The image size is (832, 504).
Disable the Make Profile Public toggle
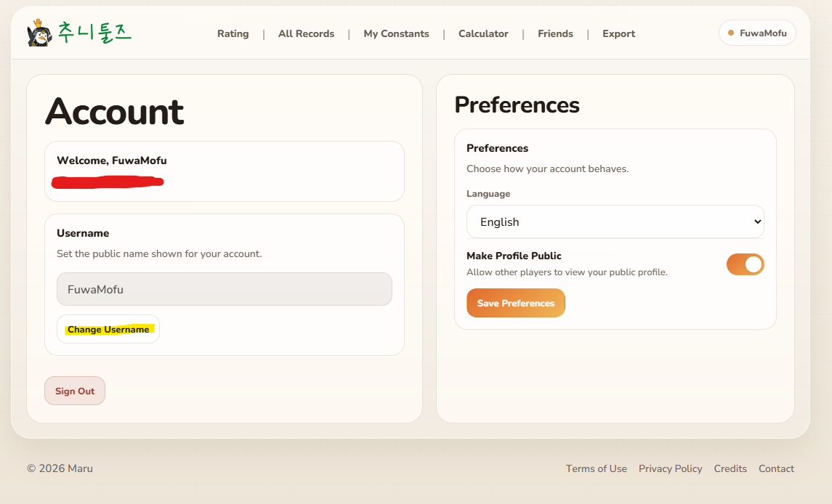[745, 264]
